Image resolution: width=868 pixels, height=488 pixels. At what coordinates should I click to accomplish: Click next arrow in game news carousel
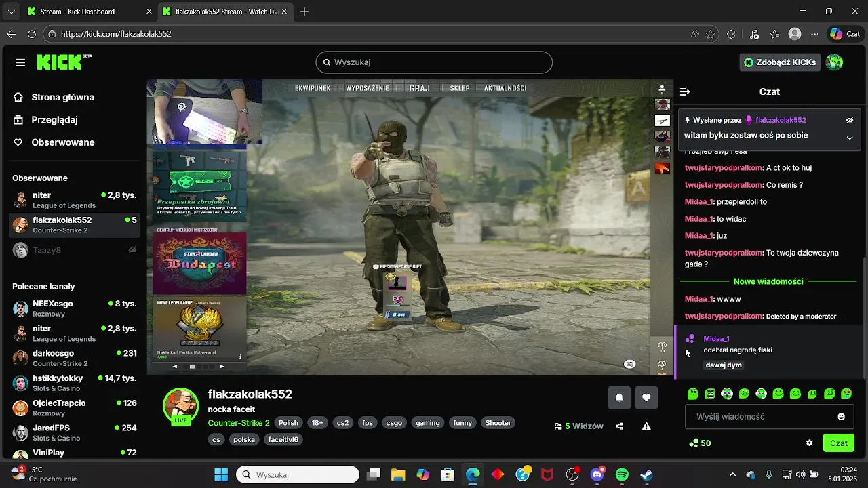[222, 367]
